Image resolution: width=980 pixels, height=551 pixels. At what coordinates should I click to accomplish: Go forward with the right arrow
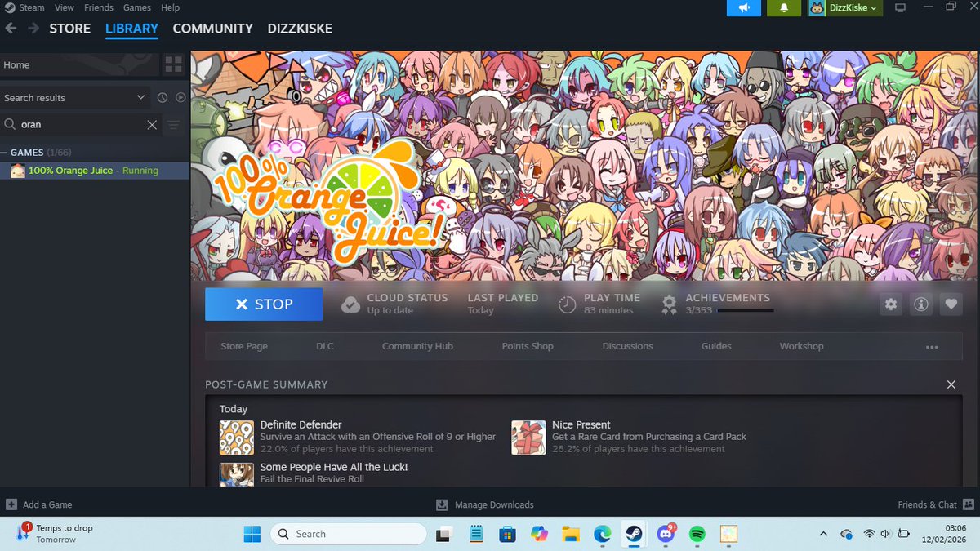pyautogui.click(x=33, y=28)
